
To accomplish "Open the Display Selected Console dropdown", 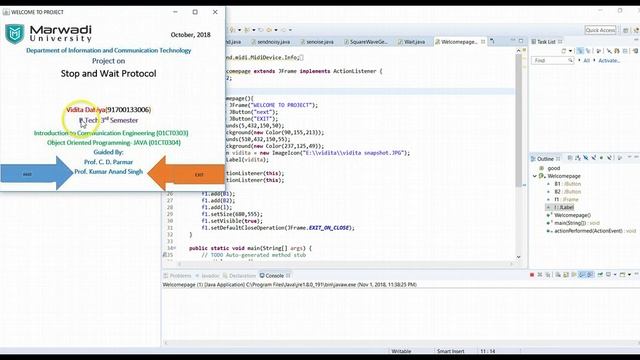I will tap(615, 275).
